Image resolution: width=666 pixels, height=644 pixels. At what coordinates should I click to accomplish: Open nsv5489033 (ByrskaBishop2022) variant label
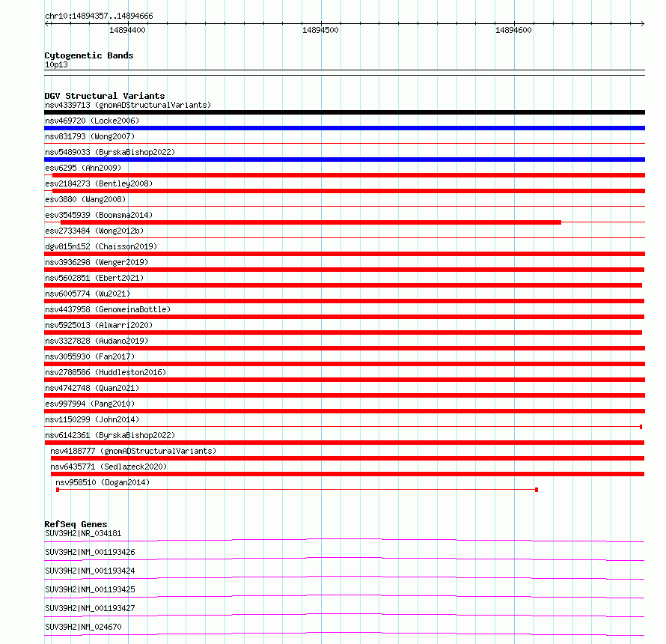tap(110, 152)
